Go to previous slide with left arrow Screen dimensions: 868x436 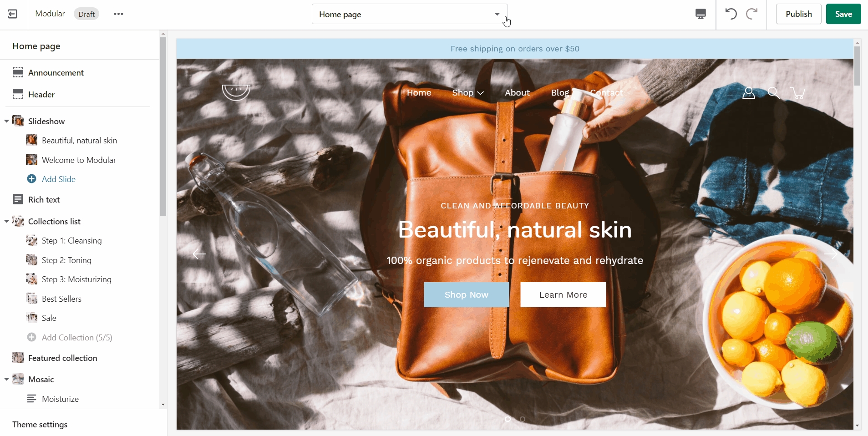199,254
